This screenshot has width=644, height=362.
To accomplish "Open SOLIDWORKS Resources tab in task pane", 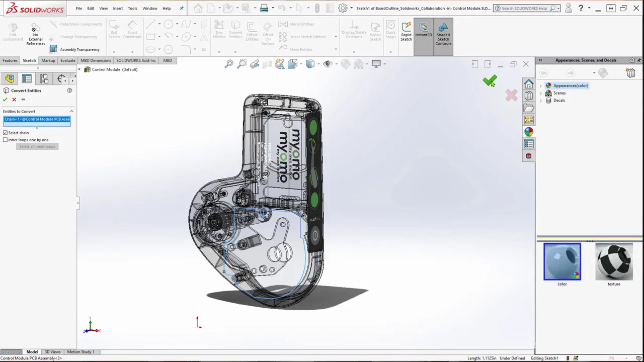I will tap(529, 84).
